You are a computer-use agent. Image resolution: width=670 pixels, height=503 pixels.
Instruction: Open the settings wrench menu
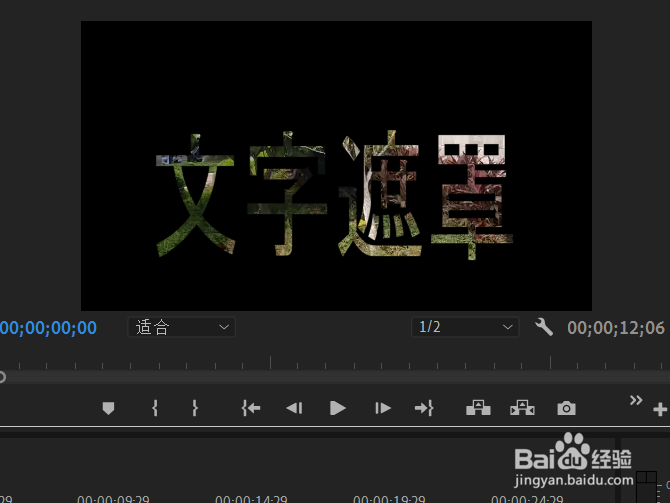(544, 327)
